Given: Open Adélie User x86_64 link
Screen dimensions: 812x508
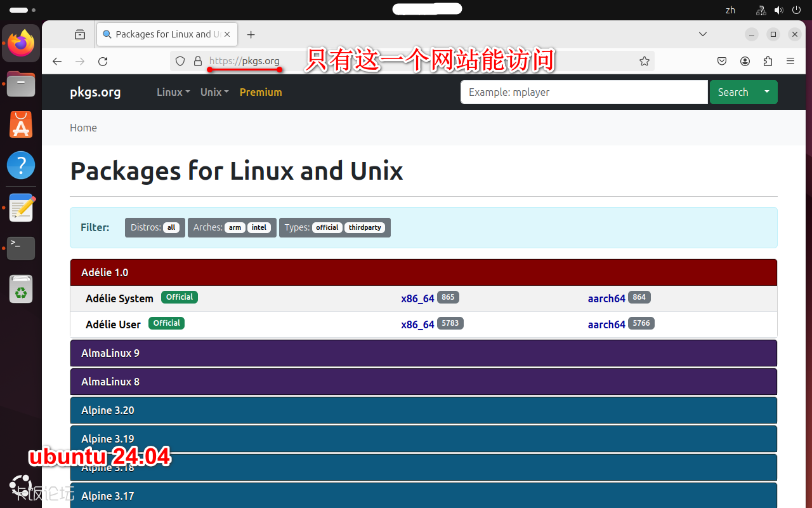Looking at the screenshot, I should pos(417,324).
